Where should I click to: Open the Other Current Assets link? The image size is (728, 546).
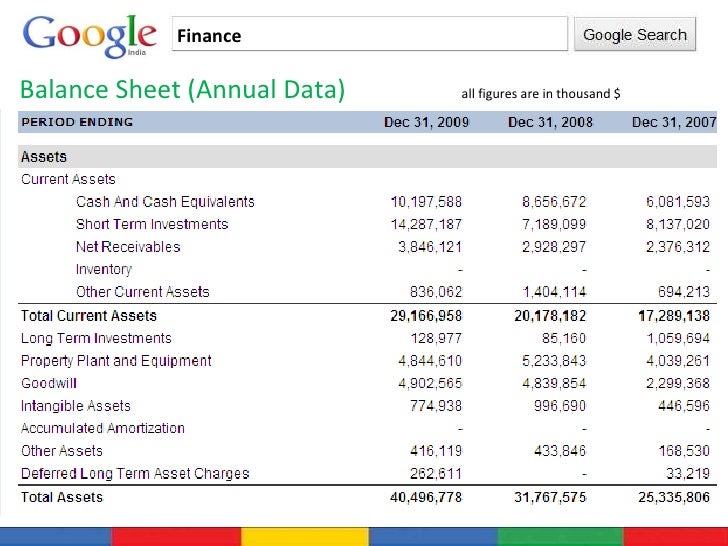pos(143,292)
